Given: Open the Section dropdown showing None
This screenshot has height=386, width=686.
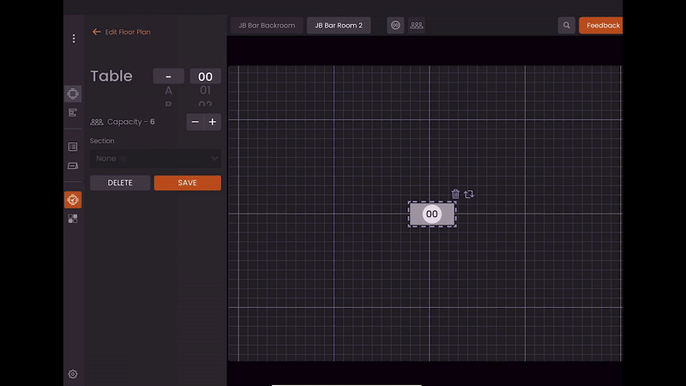Looking at the screenshot, I should coord(155,158).
